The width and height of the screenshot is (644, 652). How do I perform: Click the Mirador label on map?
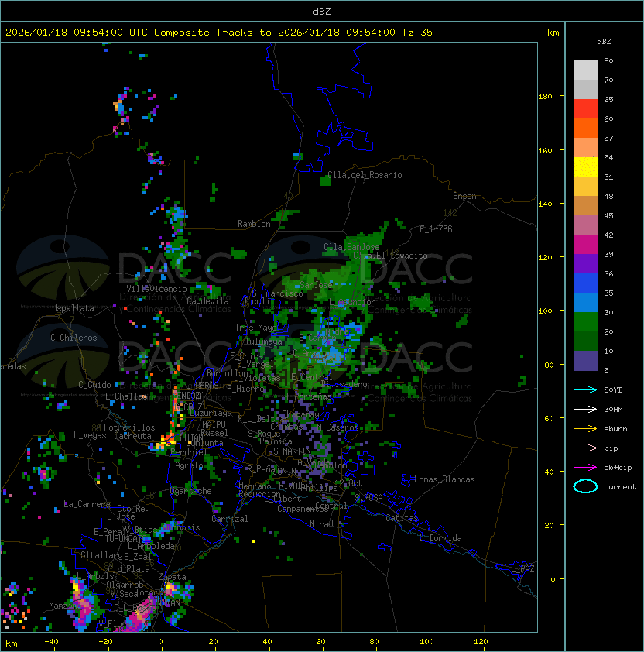click(x=326, y=524)
